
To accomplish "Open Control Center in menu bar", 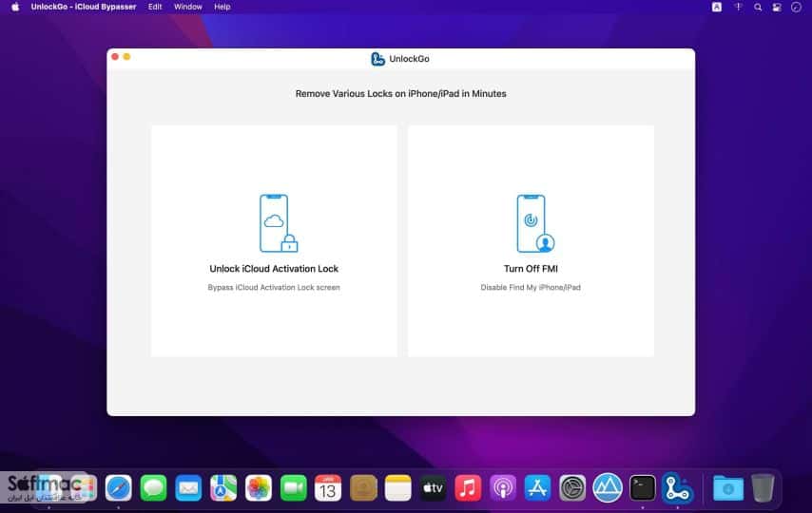I will [777, 7].
